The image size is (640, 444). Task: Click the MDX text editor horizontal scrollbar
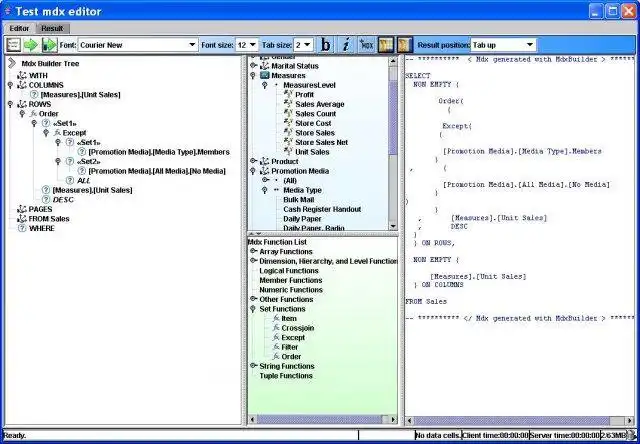coord(520,420)
